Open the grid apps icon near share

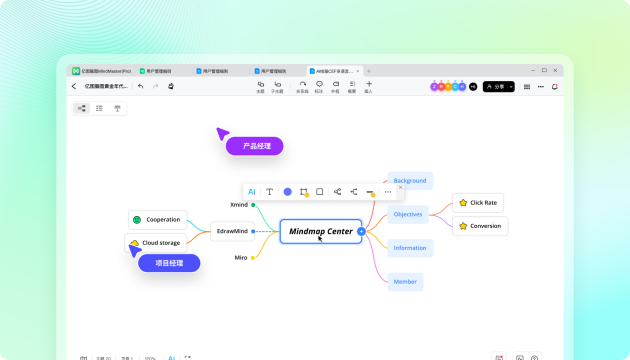(527, 87)
